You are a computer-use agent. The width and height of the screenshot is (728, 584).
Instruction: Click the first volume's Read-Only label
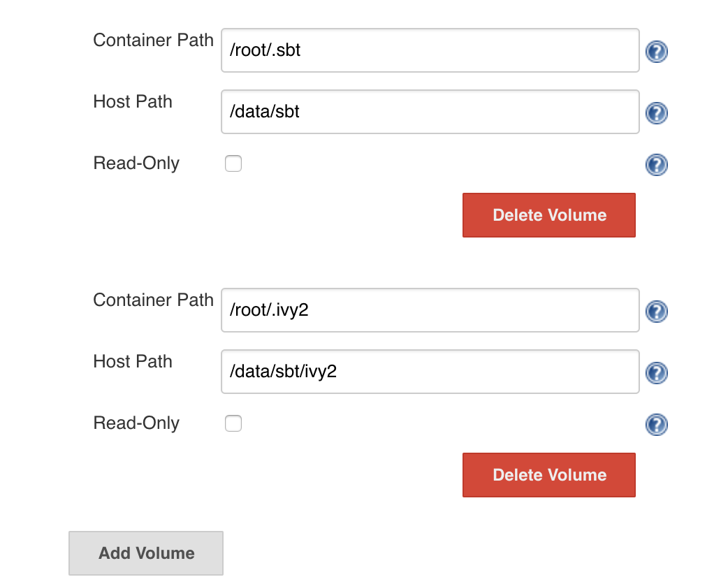point(136,163)
